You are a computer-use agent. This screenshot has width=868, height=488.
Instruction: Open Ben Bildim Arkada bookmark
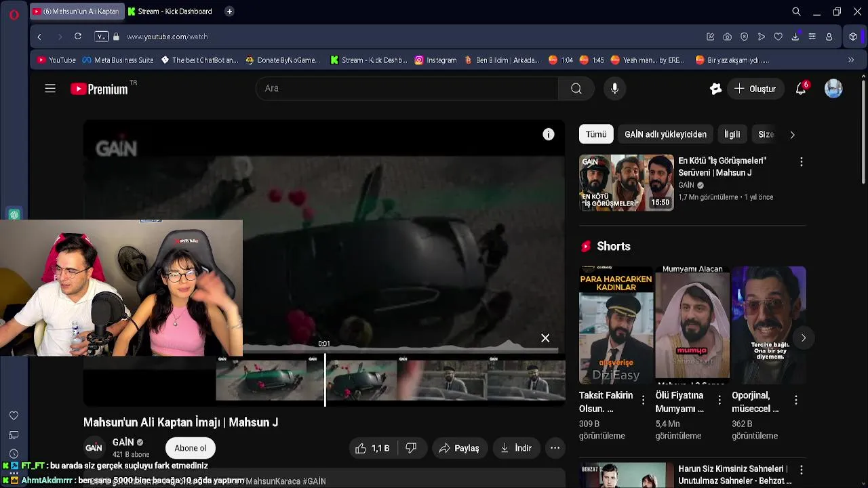pos(502,60)
